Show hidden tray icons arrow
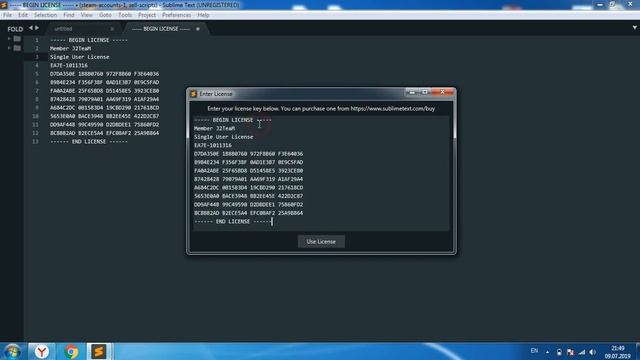640x360 pixels. pyautogui.click(x=547, y=352)
